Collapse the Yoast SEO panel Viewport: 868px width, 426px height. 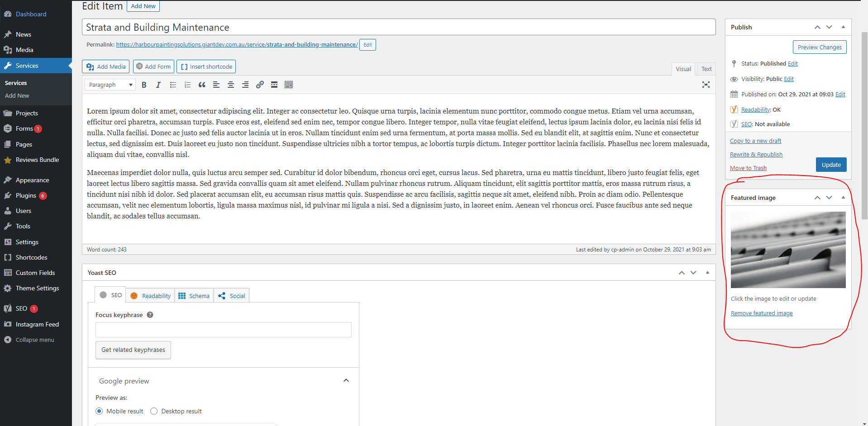tap(707, 273)
